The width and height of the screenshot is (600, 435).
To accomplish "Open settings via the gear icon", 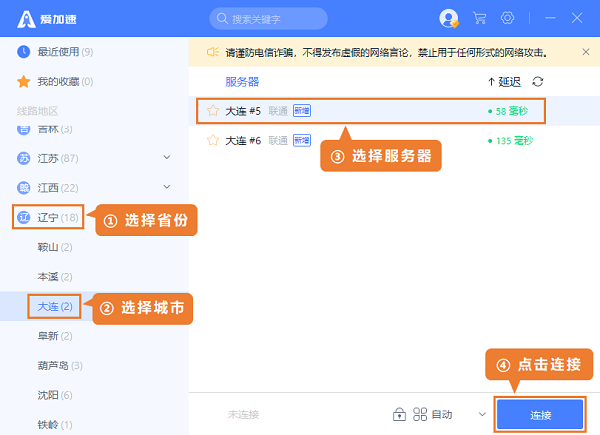I will pyautogui.click(x=507, y=18).
